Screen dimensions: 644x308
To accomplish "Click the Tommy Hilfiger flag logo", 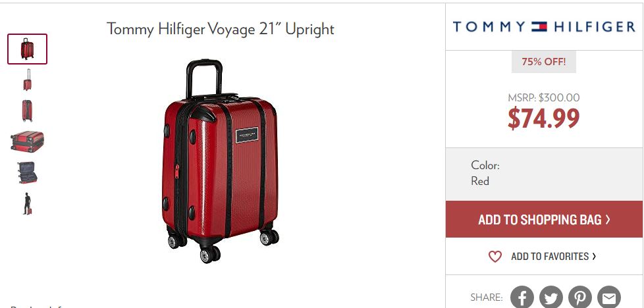I will click(x=539, y=27).
